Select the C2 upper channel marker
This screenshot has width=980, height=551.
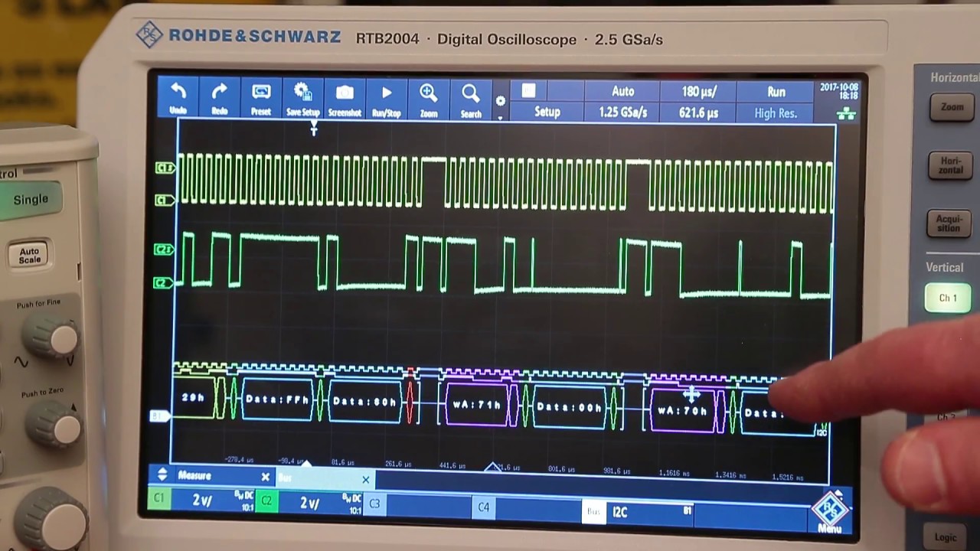point(163,249)
